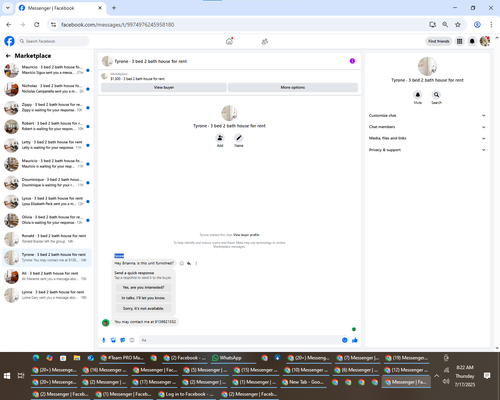Choose a sticker icon in composer
The height and width of the screenshot is (400, 500).
[123, 340]
